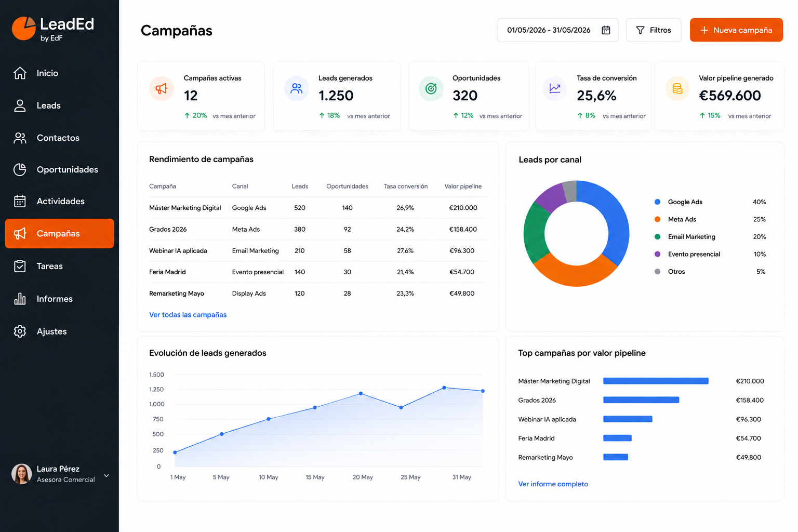Open the Ver informe completo link

[x=553, y=484]
